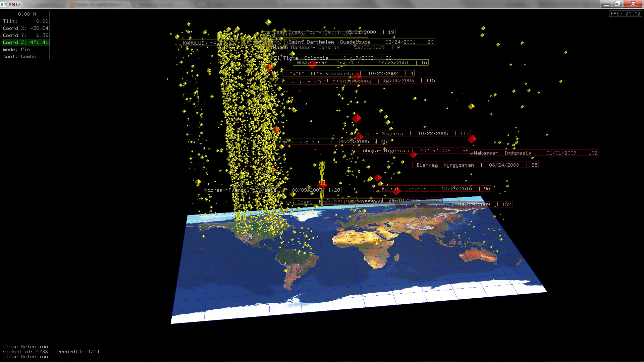Click Africa on the world map grid
The image size is (644, 362).
click(369, 246)
